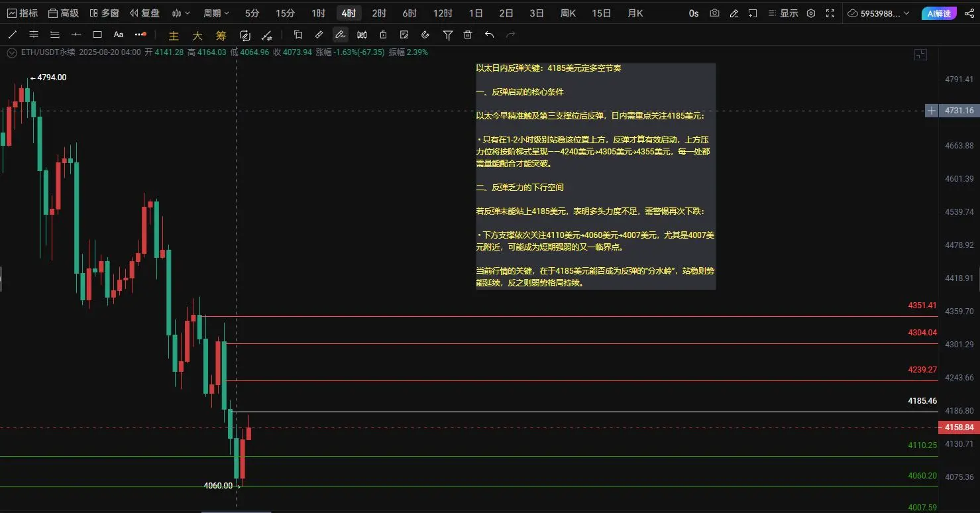Screen dimensions: 980x513
Task: Click the horizontal scrollbar at chart bottom
Action: click(236, 511)
